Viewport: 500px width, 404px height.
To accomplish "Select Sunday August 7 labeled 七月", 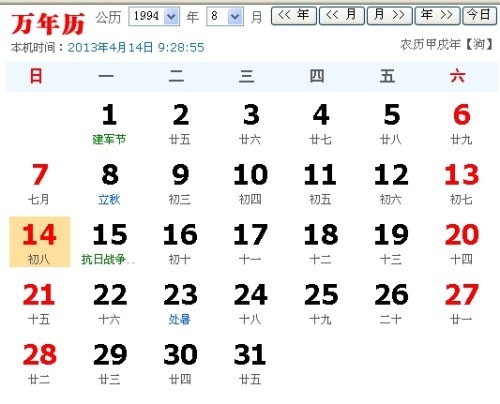I will [39, 183].
